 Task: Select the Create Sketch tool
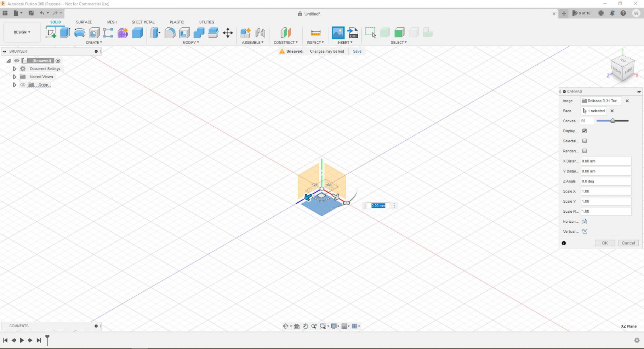[x=51, y=33]
